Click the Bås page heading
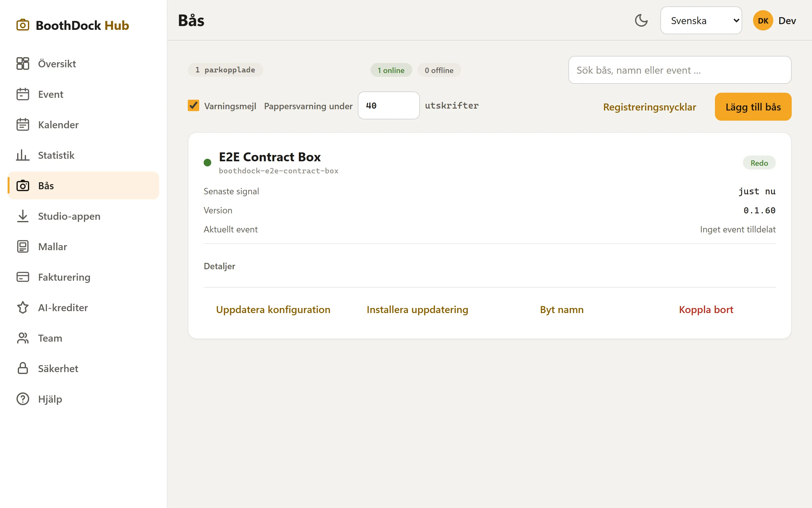The image size is (812, 508). pos(191,20)
